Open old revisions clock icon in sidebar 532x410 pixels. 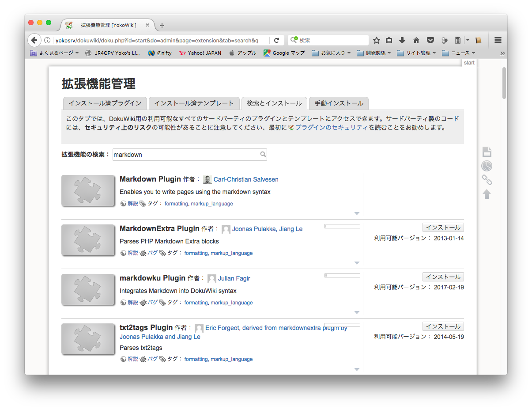pos(487,166)
